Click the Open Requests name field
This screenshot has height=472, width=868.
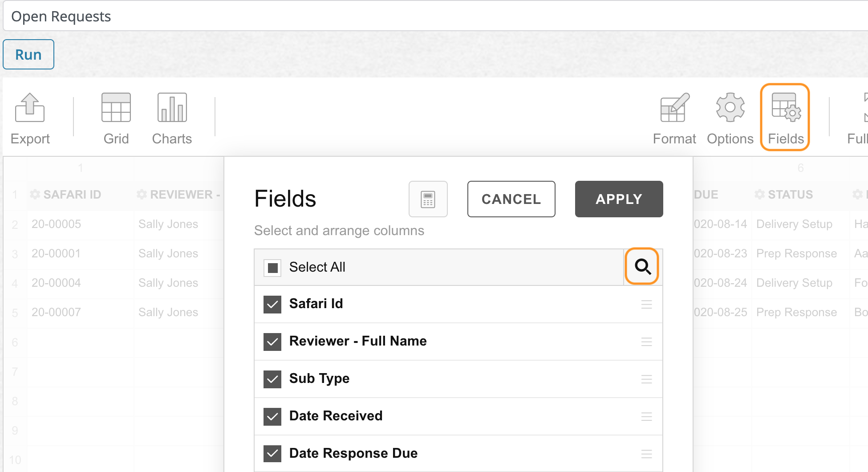pos(434,16)
